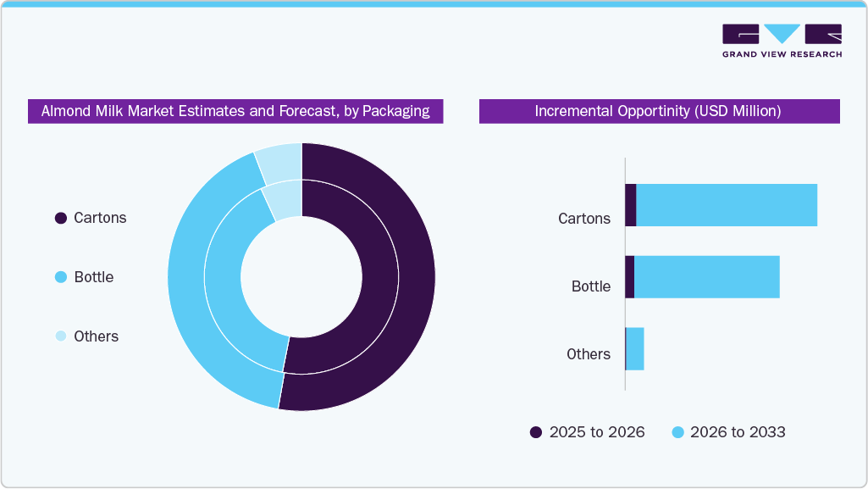Click the "Bottle" label in the donut legend
Image resolution: width=868 pixels, height=489 pixels.
tap(94, 277)
